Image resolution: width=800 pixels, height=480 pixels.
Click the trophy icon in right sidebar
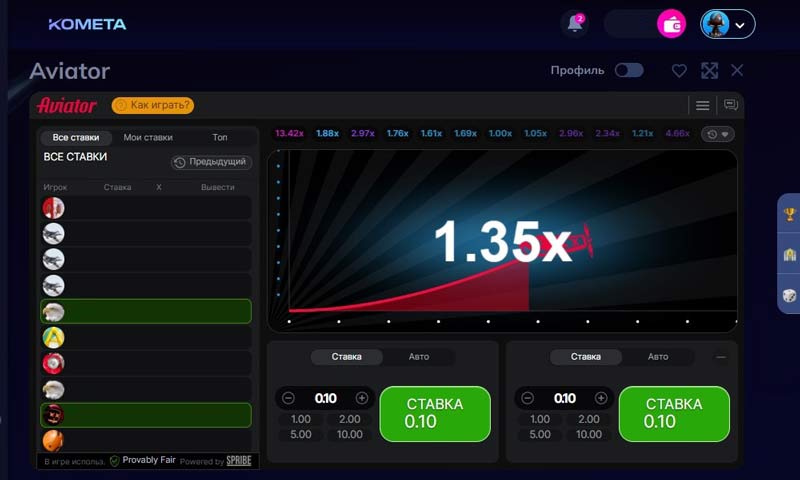[x=789, y=214]
